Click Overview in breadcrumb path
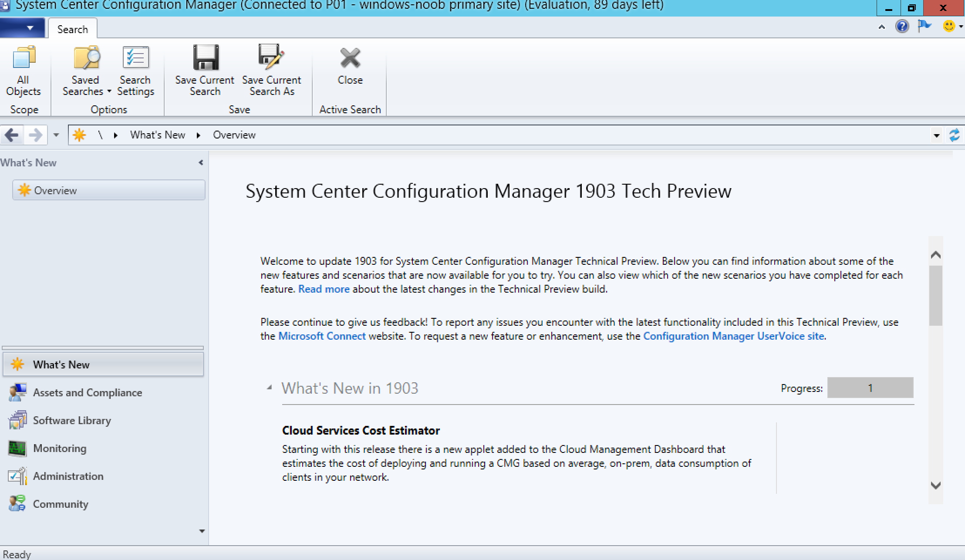This screenshot has height=560, width=965. pyautogui.click(x=234, y=135)
